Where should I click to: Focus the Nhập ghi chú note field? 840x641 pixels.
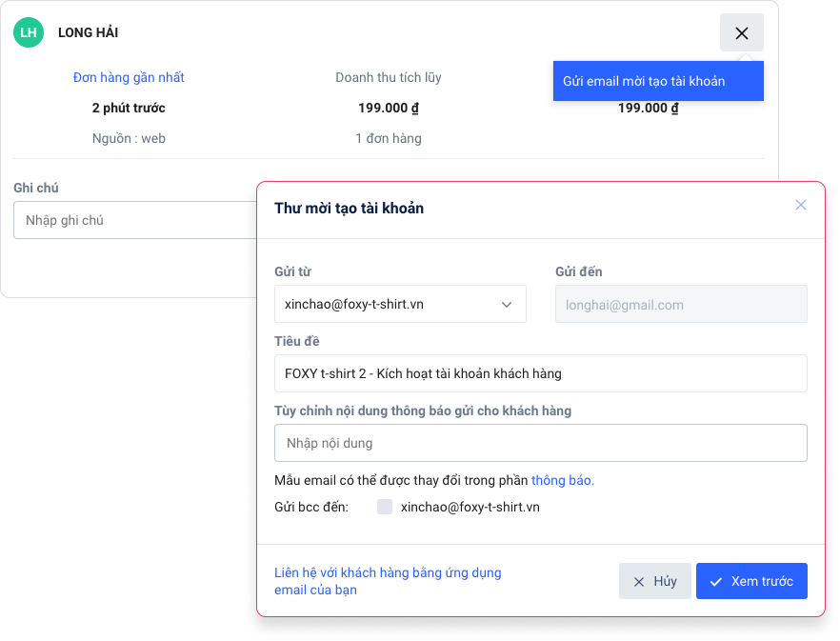click(x=133, y=220)
